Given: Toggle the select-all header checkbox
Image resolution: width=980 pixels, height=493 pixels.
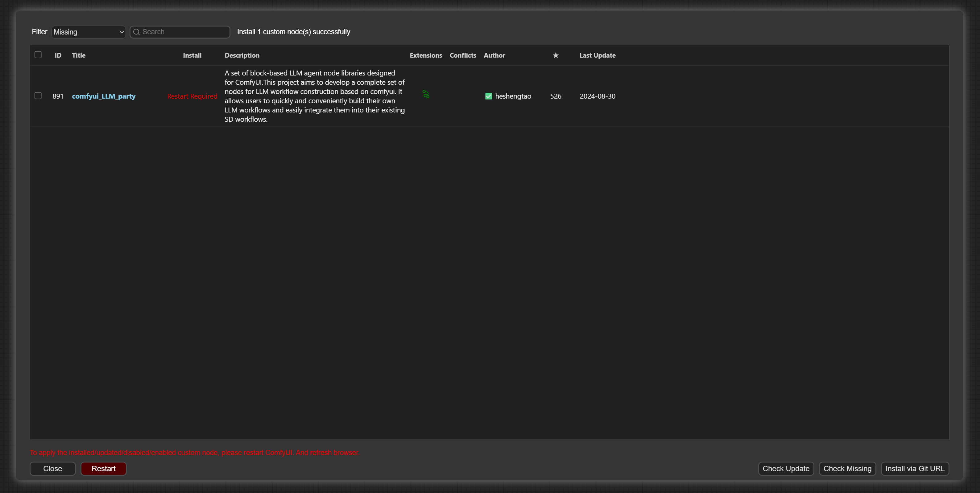Looking at the screenshot, I should pos(38,55).
